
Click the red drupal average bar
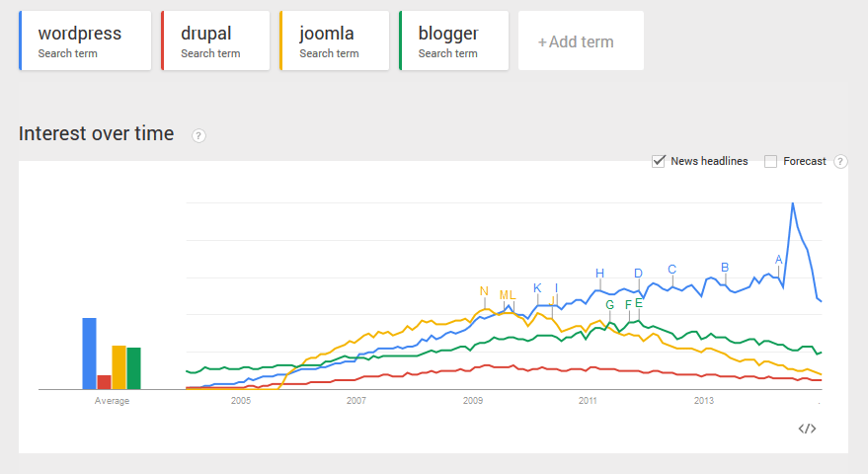click(104, 382)
